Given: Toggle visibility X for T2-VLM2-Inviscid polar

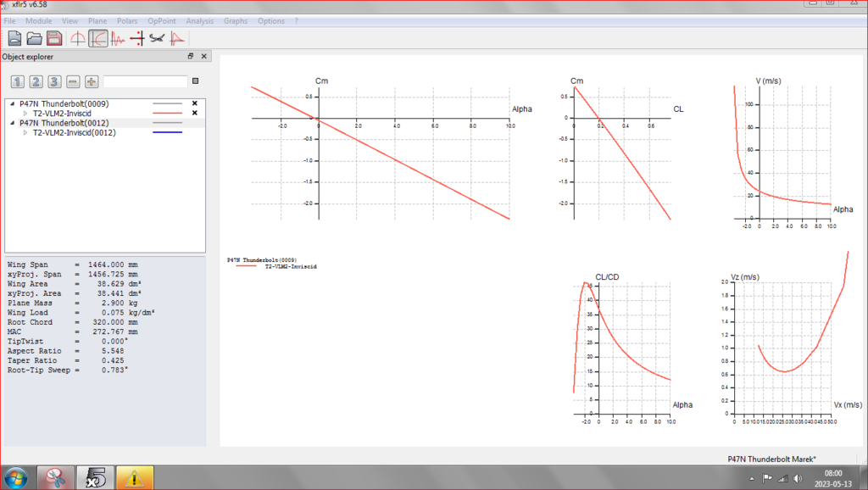Looking at the screenshot, I should (194, 113).
